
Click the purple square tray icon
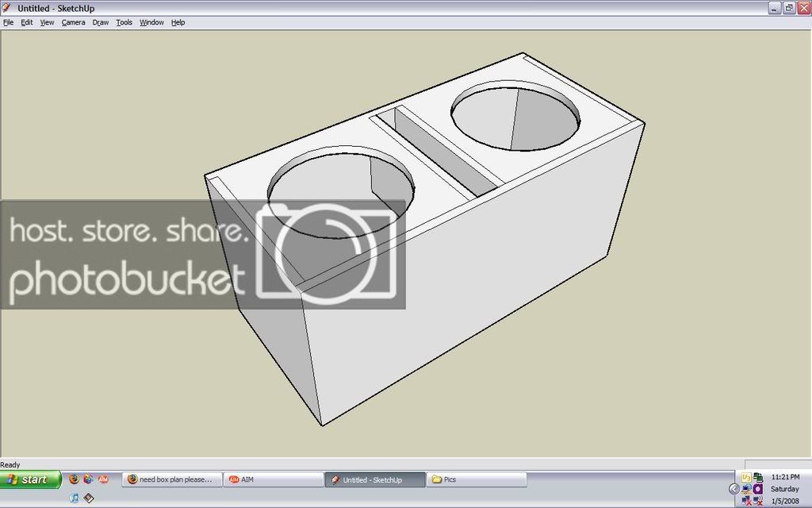pyautogui.click(x=758, y=489)
